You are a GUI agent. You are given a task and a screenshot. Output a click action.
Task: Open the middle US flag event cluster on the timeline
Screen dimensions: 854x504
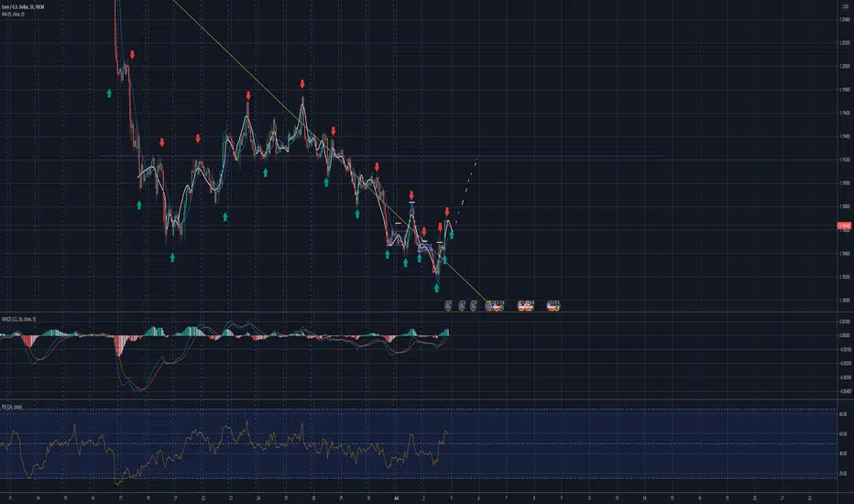pos(526,306)
